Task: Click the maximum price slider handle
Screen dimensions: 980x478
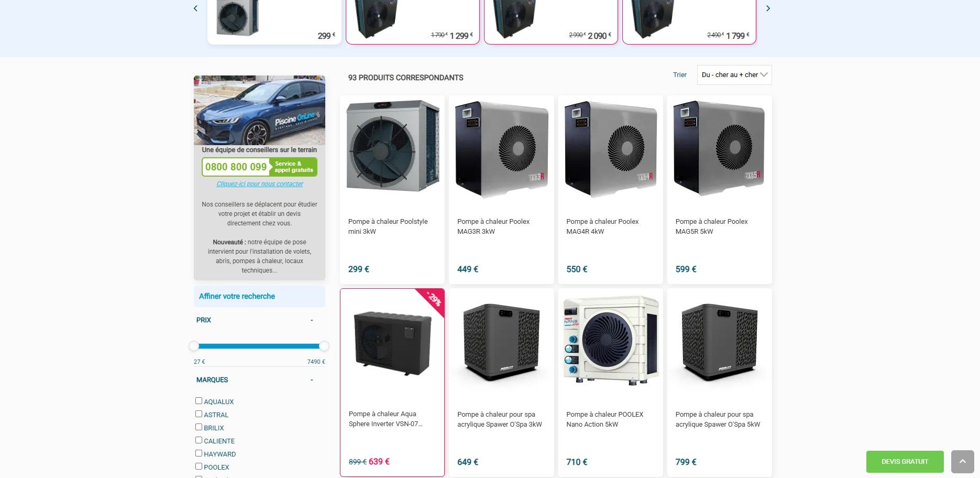Action: (324, 346)
